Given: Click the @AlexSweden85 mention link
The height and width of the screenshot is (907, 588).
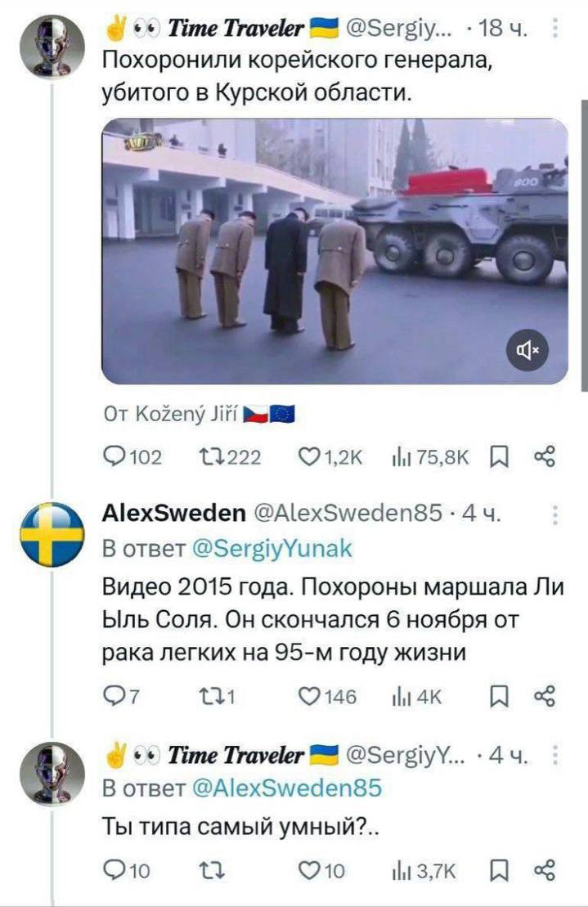Looking at the screenshot, I should 285,788.
